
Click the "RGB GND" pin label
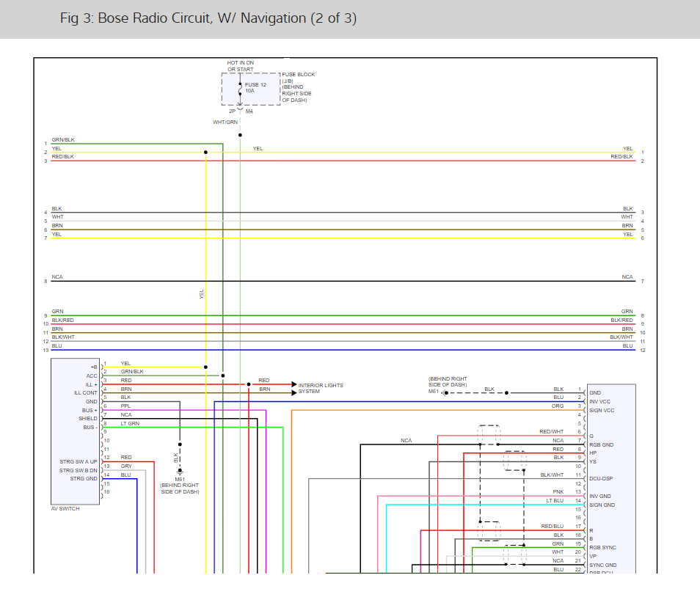(x=602, y=445)
